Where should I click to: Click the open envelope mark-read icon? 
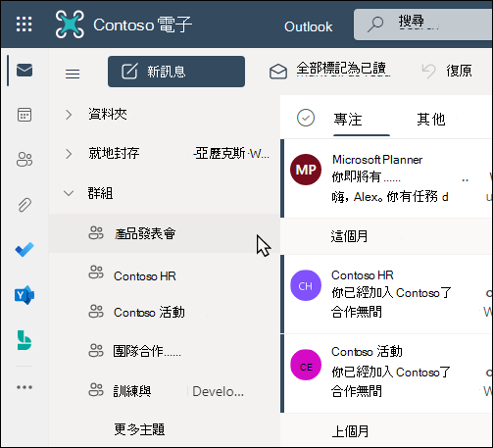278,72
